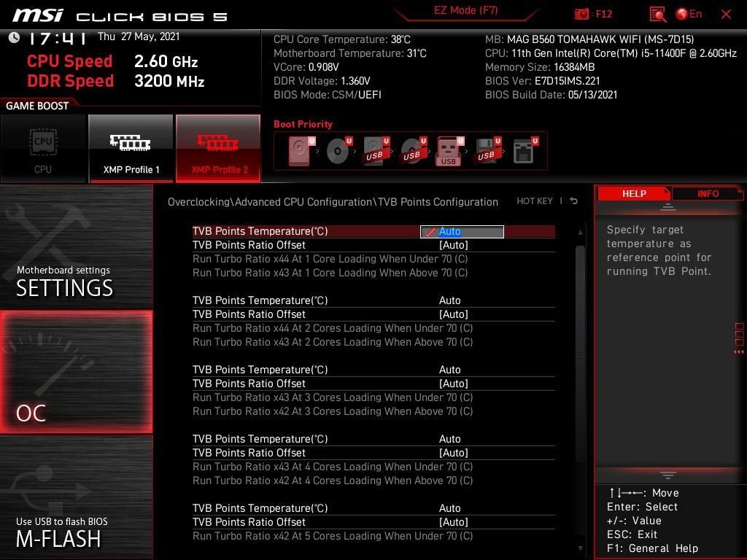This screenshot has width=747, height=560.
Task: Close the BIOS with the X icon
Action: click(x=726, y=15)
